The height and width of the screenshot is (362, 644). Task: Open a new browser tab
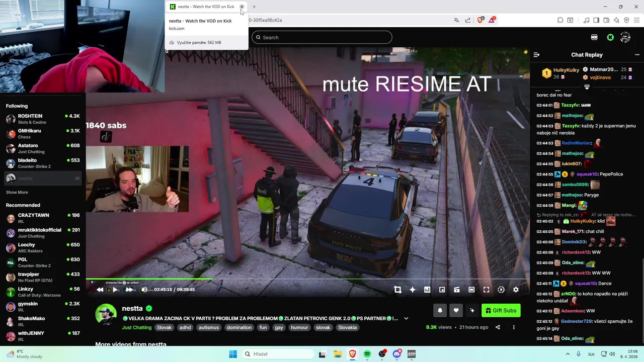[254, 7]
